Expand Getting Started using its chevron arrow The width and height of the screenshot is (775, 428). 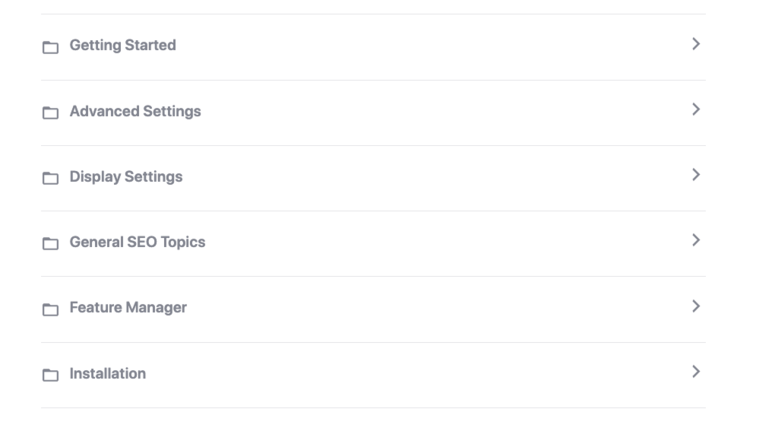(696, 44)
